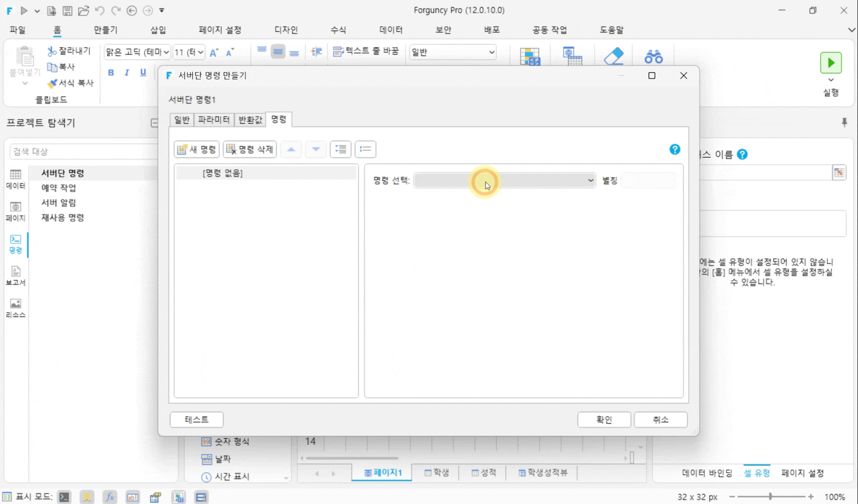This screenshot has width=858, height=504.
Task: Click the pin icon on the right panel
Action: point(844,122)
